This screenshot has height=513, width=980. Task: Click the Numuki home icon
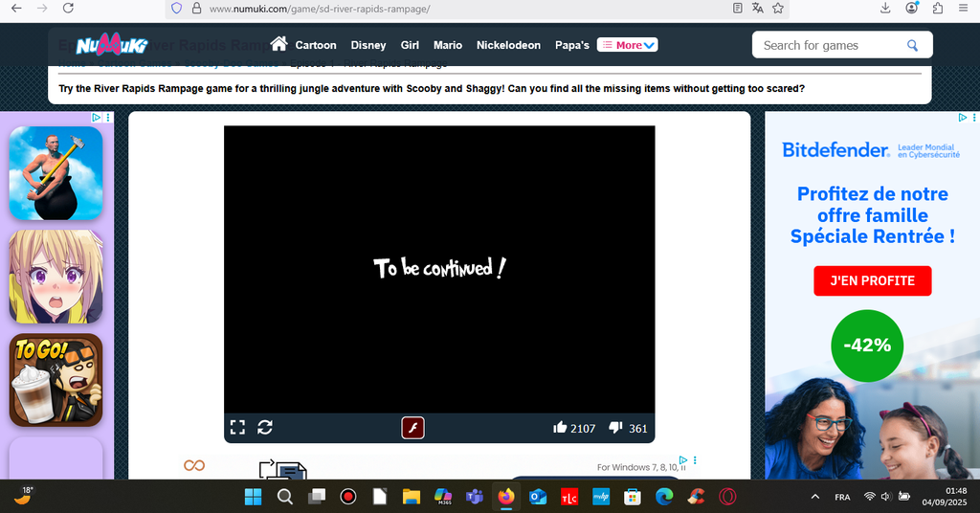tap(278, 44)
